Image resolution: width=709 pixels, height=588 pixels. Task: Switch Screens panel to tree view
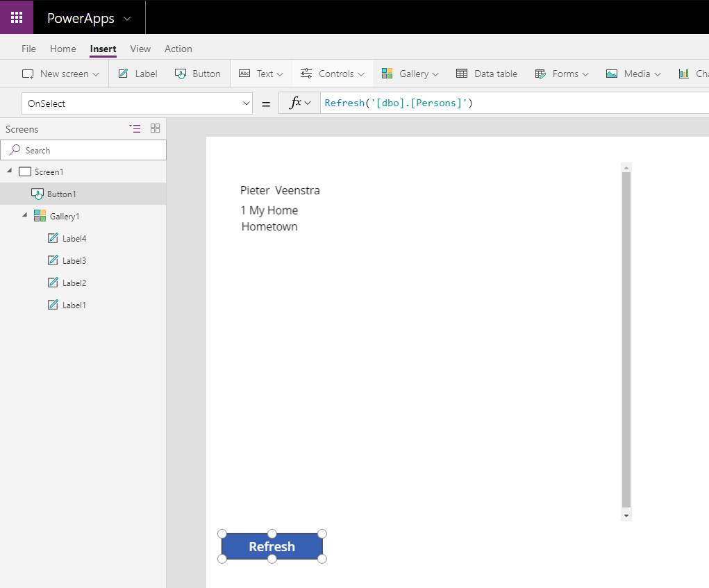click(135, 129)
